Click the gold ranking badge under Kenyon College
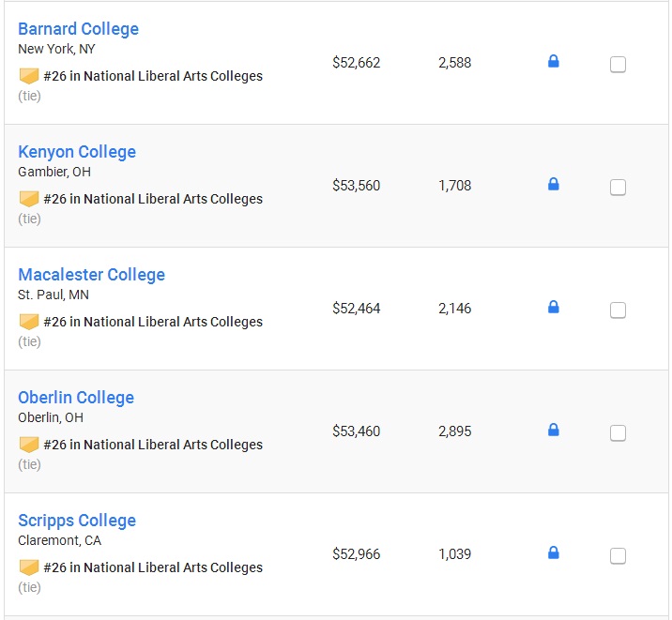The image size is (672, 620). (29, 199)
